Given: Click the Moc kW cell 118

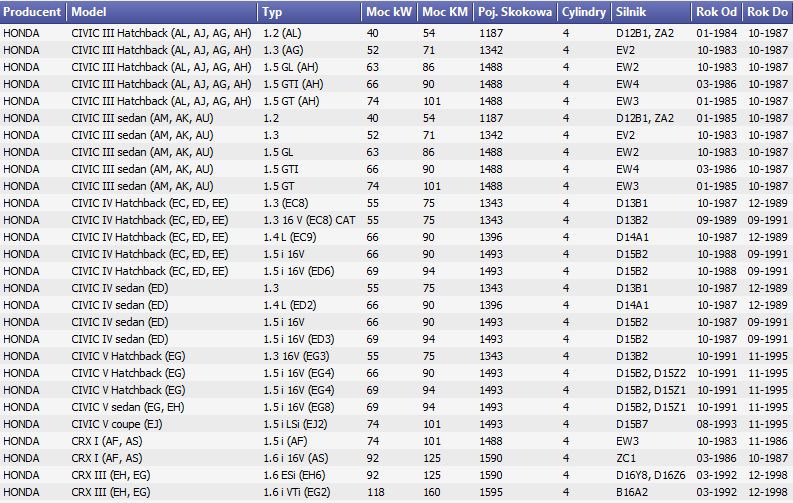Looking at the screenshot, I should point(376,492).
